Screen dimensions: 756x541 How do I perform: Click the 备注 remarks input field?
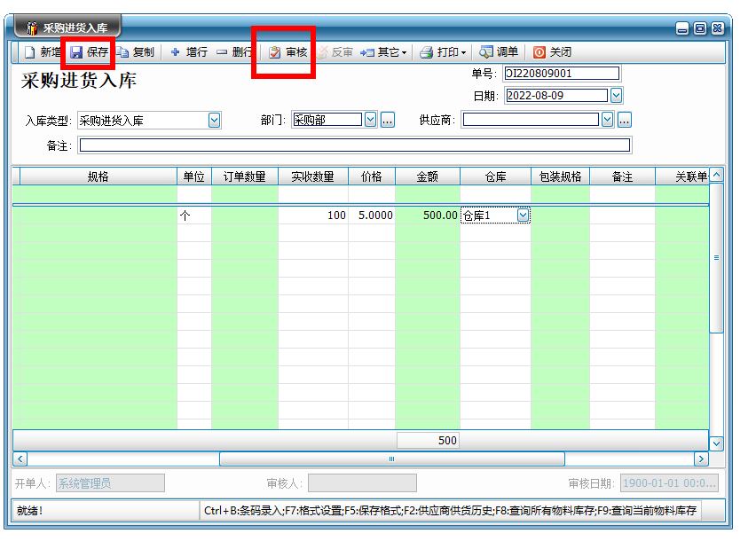355,145
